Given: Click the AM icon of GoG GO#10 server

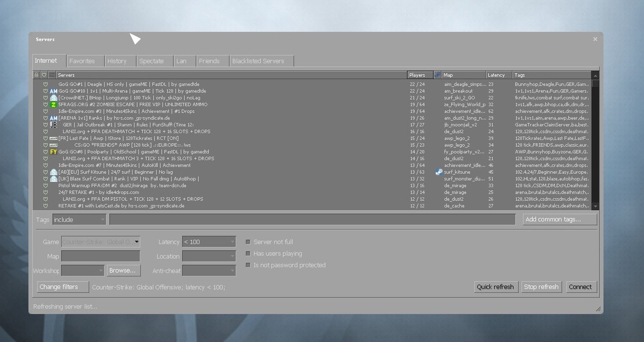Looking at the screenshot, I should click(x=54, y=91).
